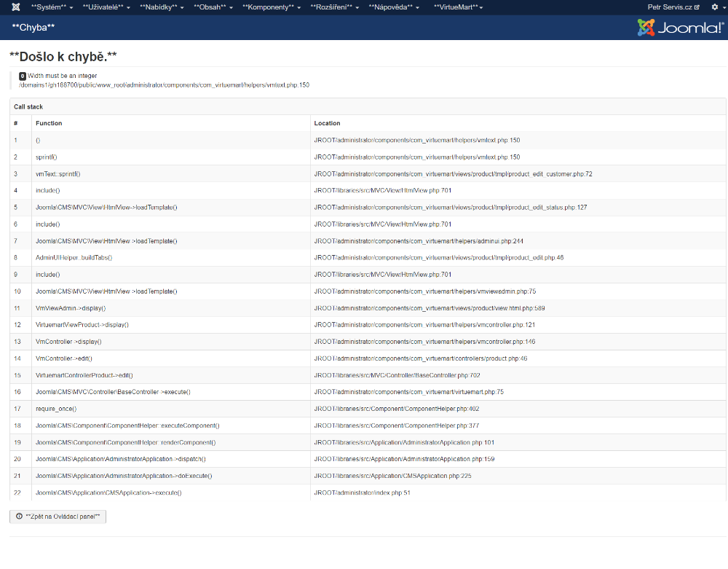Click the Zpět na Ovládací panel button
The image size is (728, 569).
coord(58,516)
